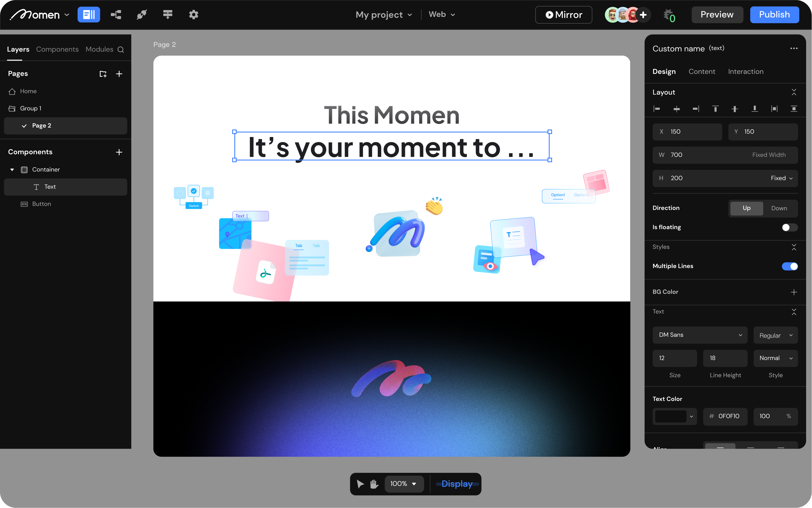
Task: Click the Line Height field
Action: (725, 358)
